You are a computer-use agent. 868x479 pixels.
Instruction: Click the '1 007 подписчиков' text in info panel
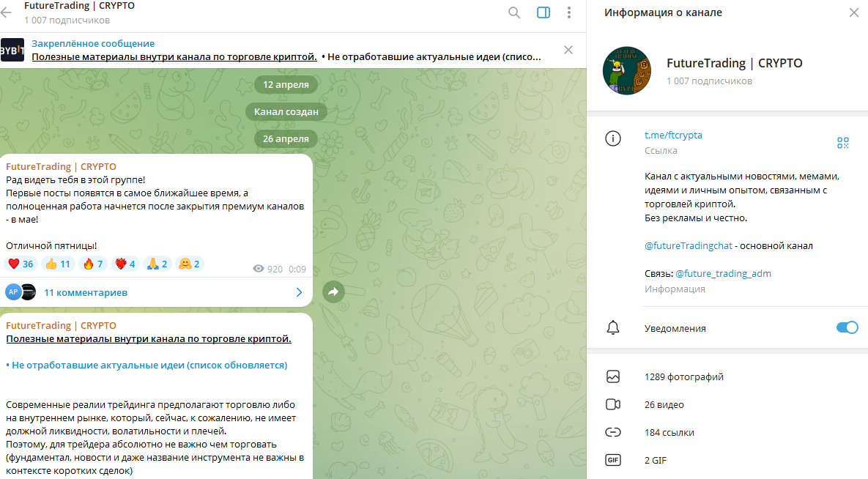click(709, 81)
